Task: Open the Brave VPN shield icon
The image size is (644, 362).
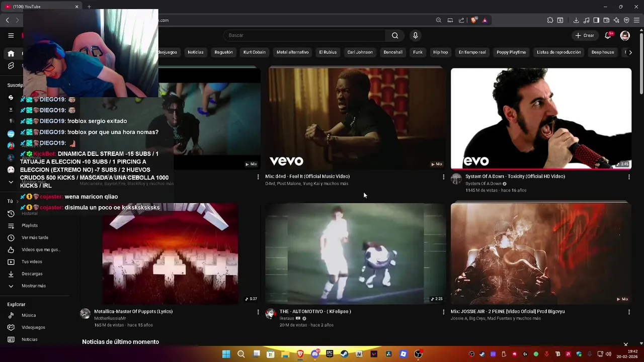Action: pyautogui.click(x=626, y=20)
